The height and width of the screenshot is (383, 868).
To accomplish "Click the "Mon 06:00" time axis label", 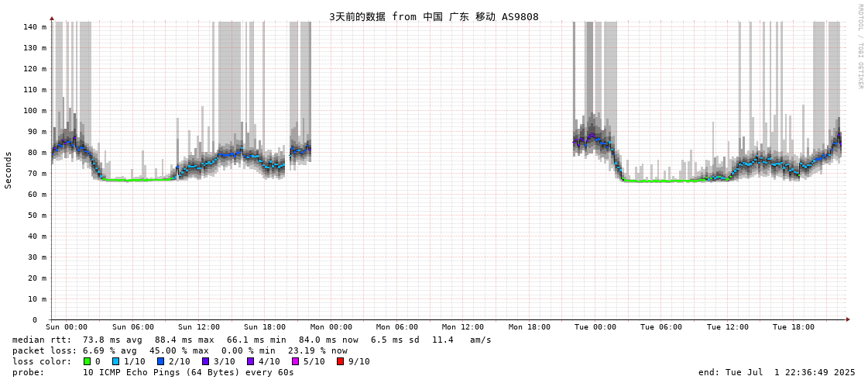I will tap(397, 327).
